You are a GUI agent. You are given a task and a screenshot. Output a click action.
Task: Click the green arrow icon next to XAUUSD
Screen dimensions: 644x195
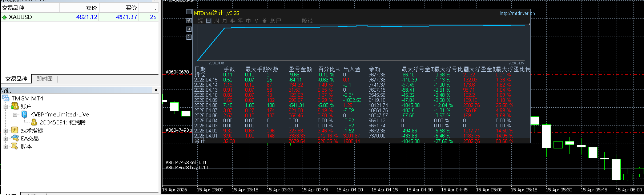pyautogui.click(x=4, y=17)
